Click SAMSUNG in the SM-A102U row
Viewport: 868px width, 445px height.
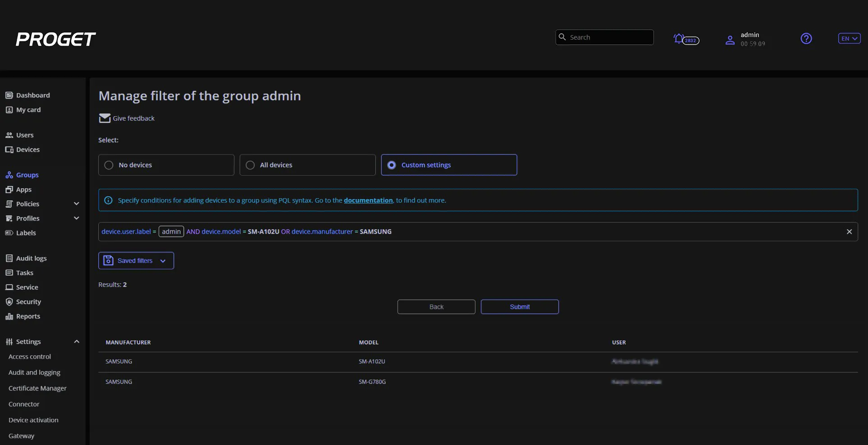(x=119, y=362)
